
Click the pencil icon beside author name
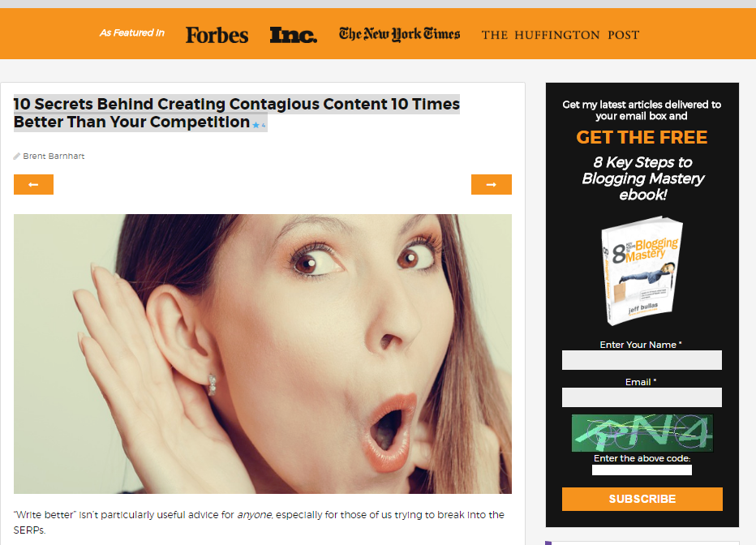click(17, 157)
